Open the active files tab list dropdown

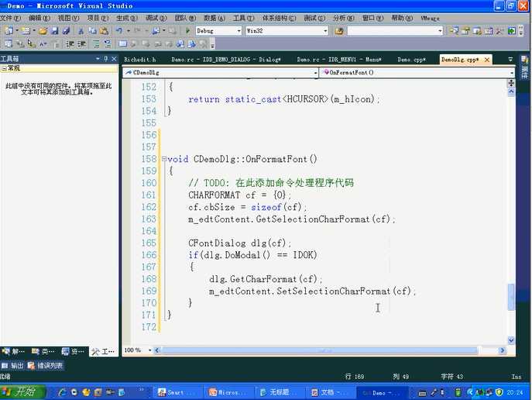point(510,59)
